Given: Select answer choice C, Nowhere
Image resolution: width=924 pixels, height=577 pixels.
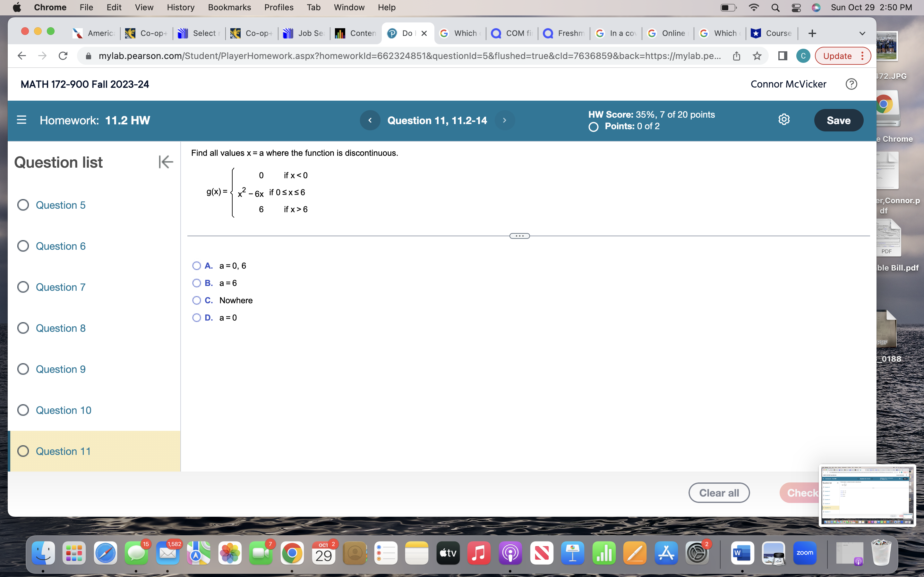Looking at the screenshot, I should (x=196, y=300).
